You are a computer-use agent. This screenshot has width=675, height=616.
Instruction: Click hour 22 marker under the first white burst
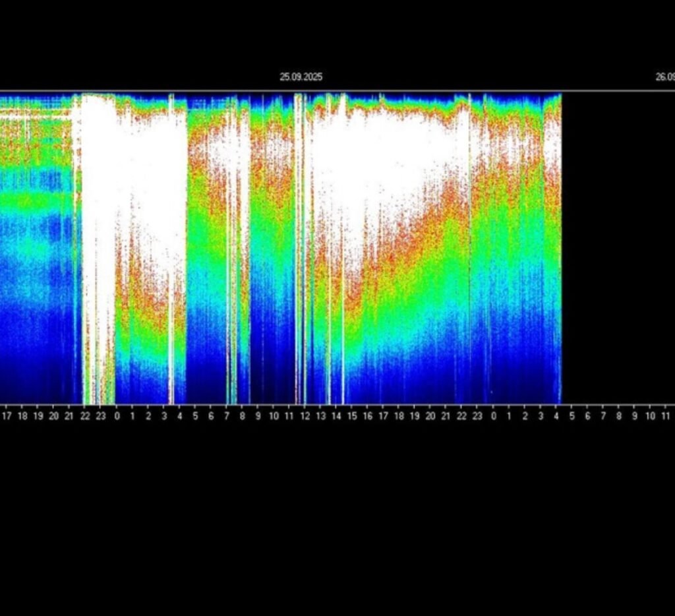coord(85,416)
